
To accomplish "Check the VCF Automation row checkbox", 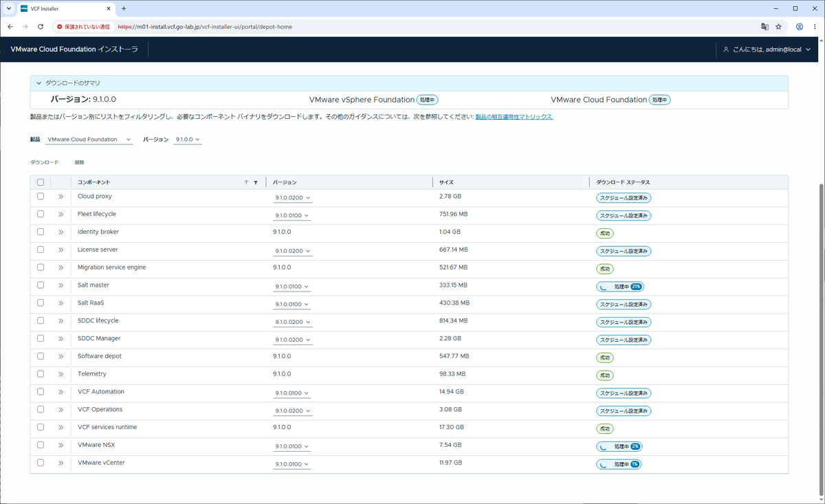I will (41, 392).
